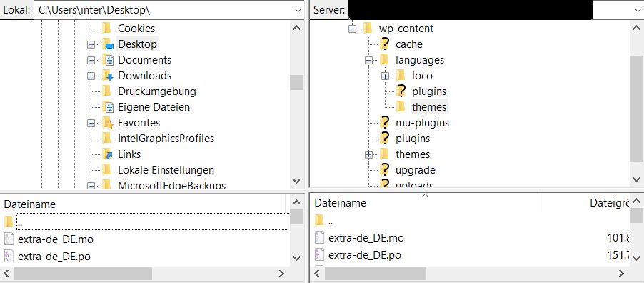
Task: Click the Favorites folder star icon
Action: (108, 123)
